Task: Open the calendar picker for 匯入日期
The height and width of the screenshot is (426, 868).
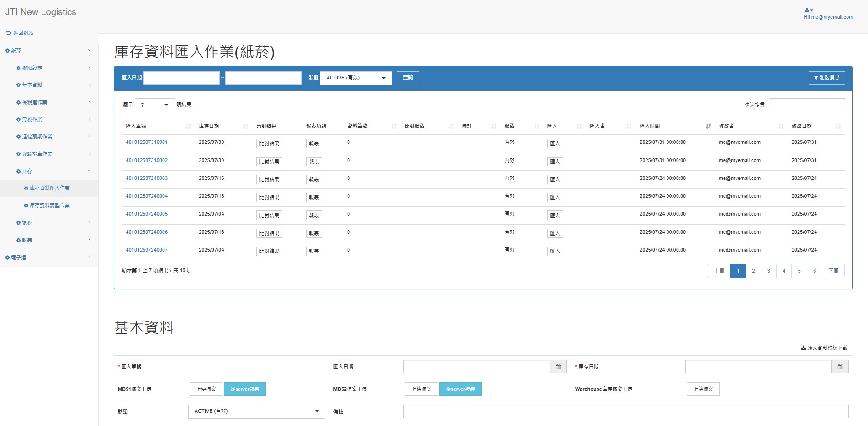Action: [x=558, y=367]
